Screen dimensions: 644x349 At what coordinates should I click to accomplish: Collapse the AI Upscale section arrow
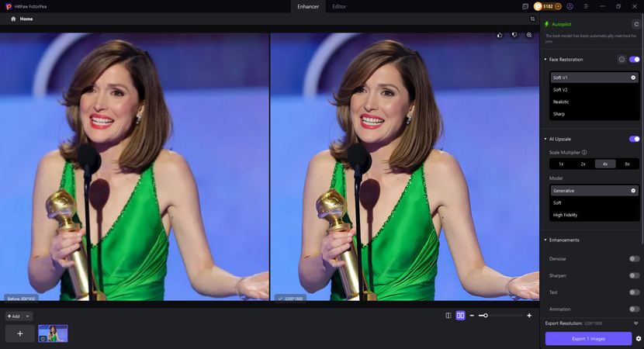click(545, 139)
